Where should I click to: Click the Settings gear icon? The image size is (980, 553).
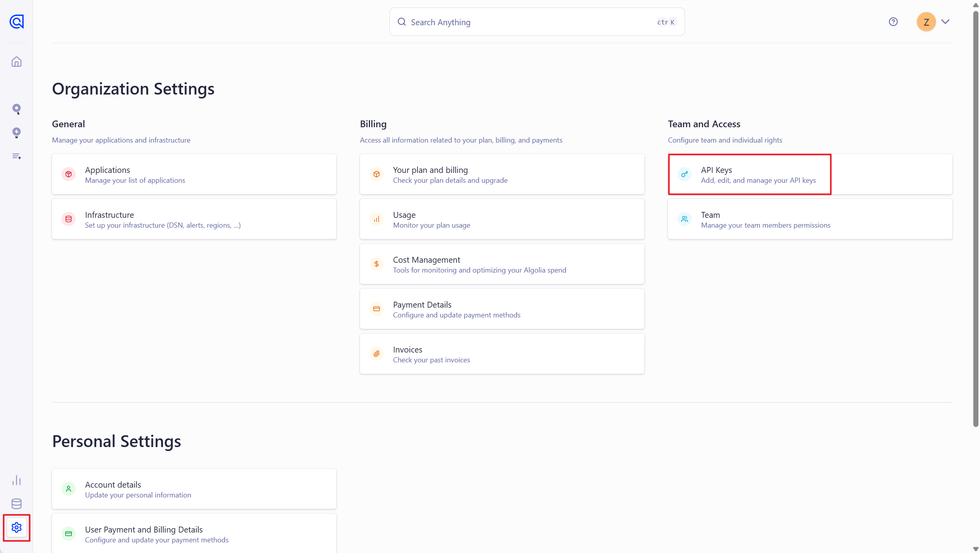click(x=17, y=527)
